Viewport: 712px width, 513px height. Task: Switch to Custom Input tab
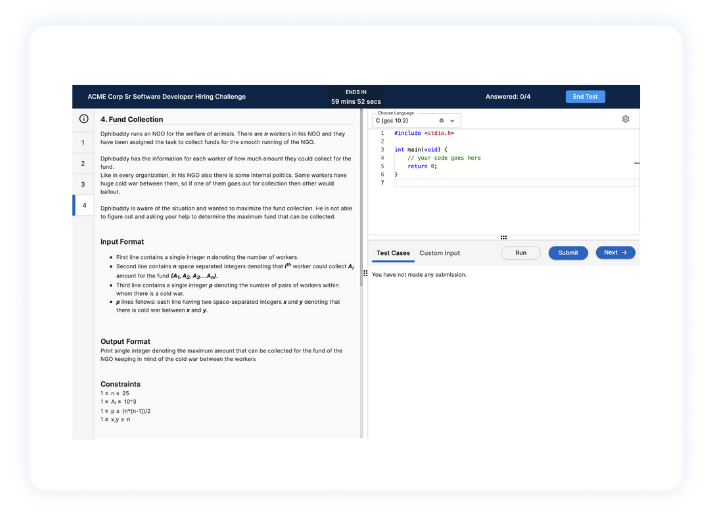[440, 253]
